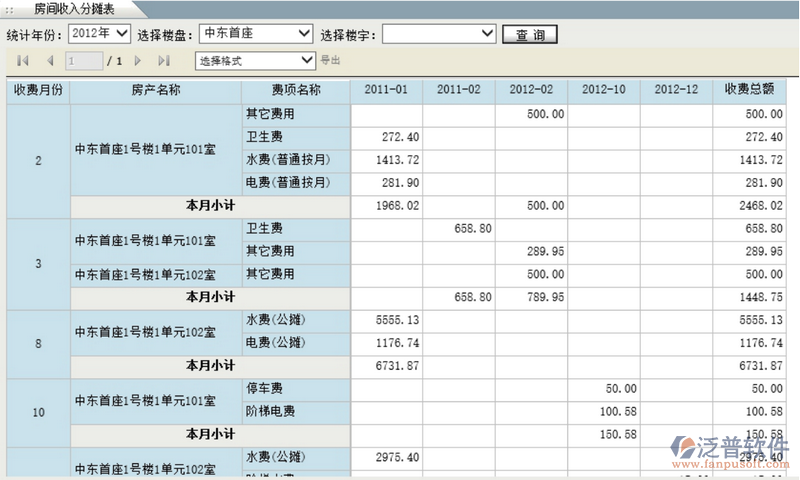This screenshot has width=800, height=480.
Task: Click 5555.13 under 2011-01
Action: click(x=397, y=320)
